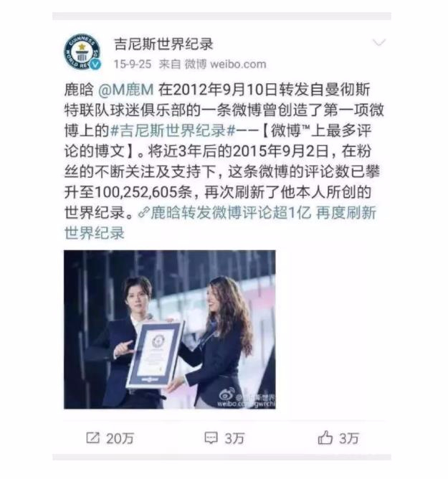The height and width of the screenshot is (479, 448).
Task: Open the #吉尼斯世界纪录# hashtag topic
Action: click(x=172, y=131)
